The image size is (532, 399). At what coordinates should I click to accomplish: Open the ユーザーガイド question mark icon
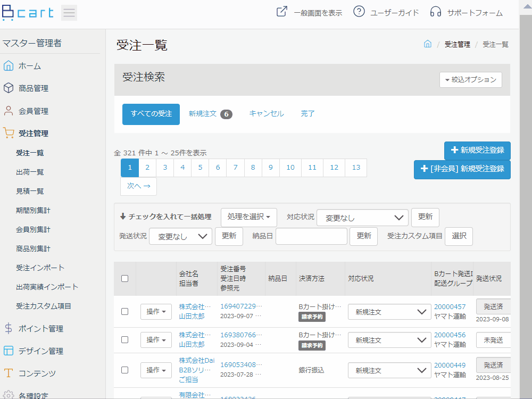359,12
